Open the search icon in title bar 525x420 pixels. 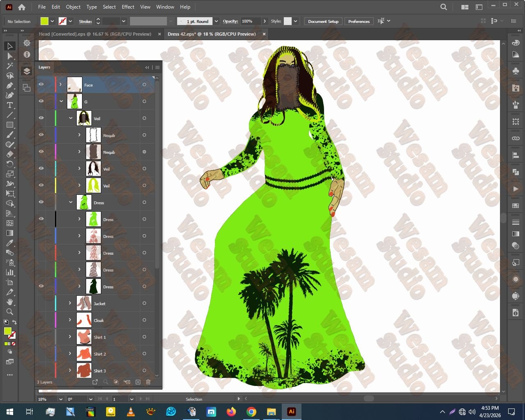click(x=443, y=7)
